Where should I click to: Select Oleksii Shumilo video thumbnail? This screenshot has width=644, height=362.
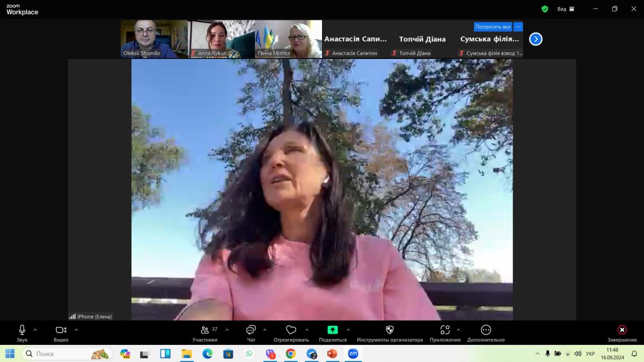[x=154, y=39]
